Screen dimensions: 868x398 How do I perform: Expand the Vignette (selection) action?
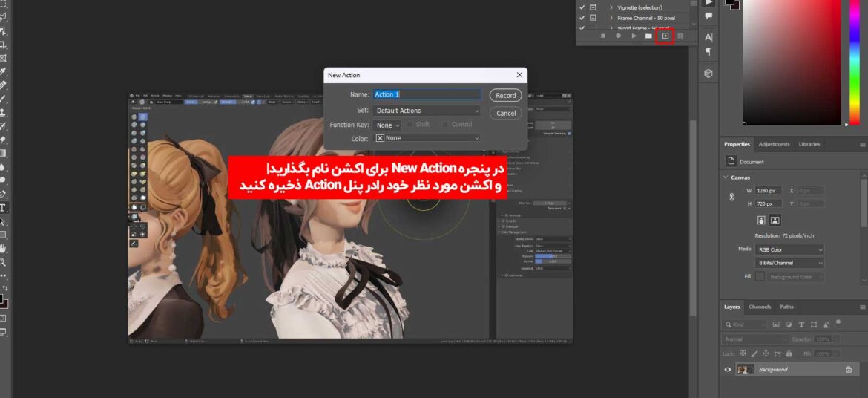coord(611,7)
